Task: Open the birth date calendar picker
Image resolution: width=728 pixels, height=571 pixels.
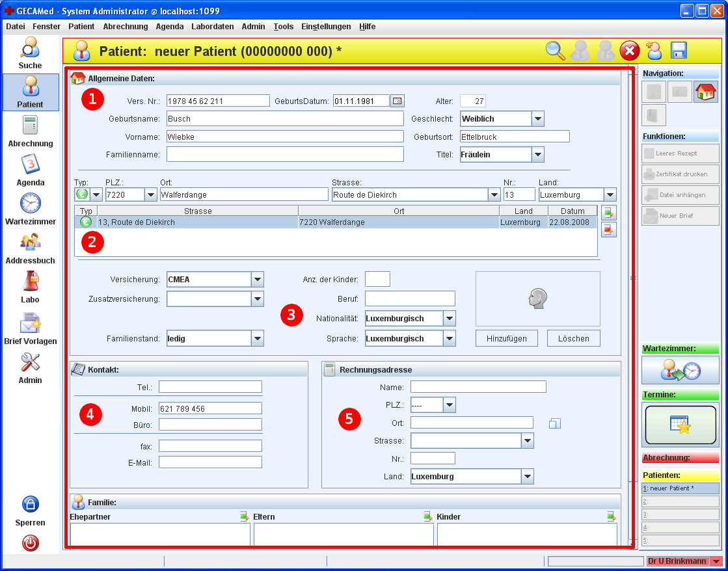Action: pos(397,101)
